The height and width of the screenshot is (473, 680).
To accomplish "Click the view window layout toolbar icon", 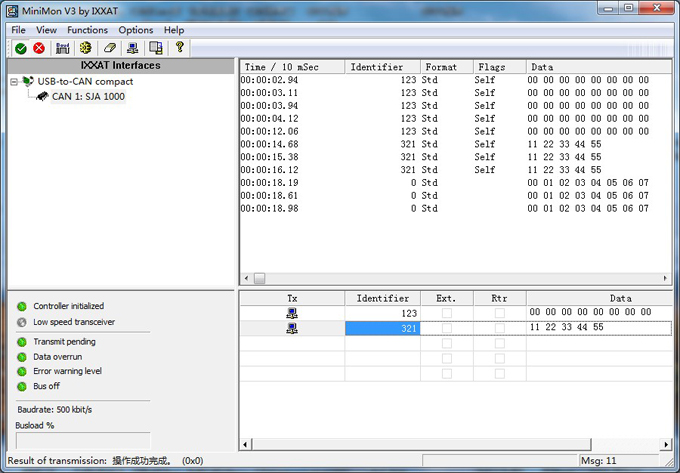I will (x=156, y=47).
